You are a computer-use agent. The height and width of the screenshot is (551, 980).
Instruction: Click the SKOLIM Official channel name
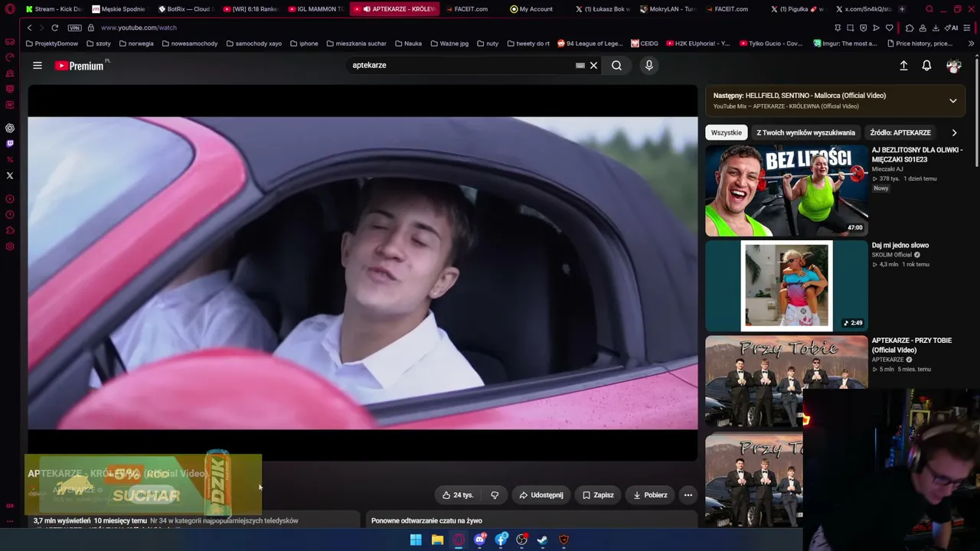[891, 255]
